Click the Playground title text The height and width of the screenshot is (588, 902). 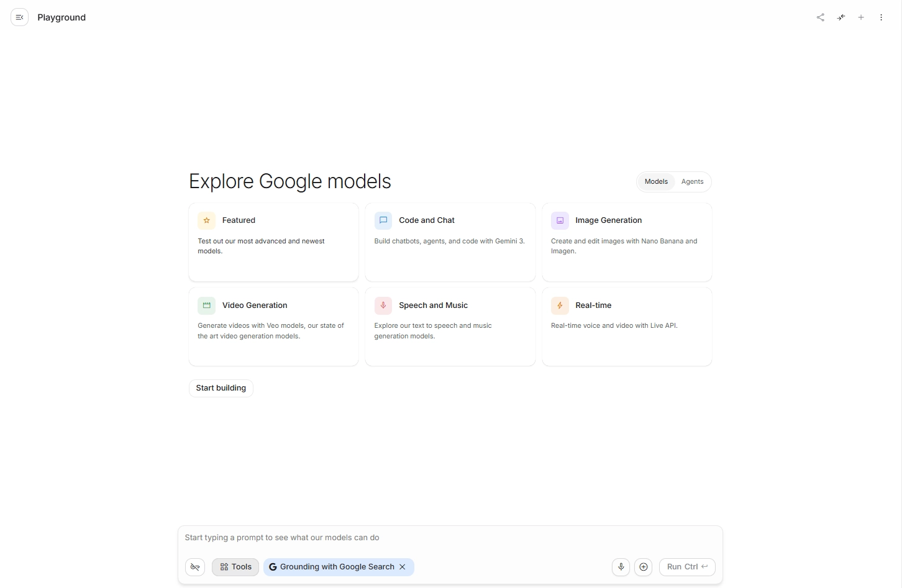pyautogui.click(x=61, y=17)
